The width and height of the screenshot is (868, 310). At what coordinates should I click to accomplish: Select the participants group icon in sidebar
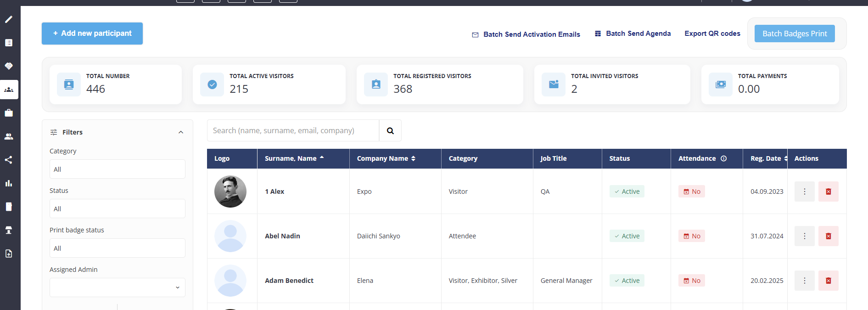click(x=9, y=90)
